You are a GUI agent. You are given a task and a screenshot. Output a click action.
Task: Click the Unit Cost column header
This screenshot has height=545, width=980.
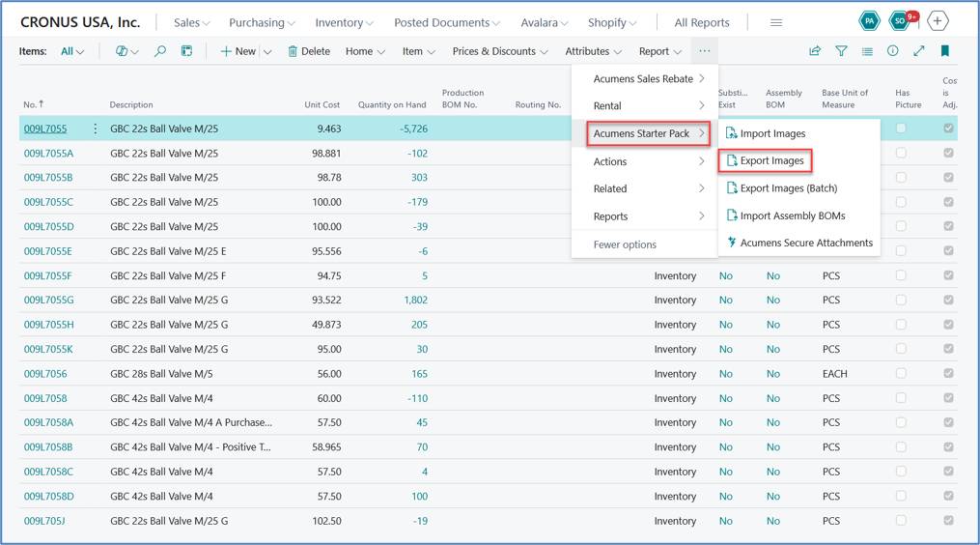[x=322, y=104]
